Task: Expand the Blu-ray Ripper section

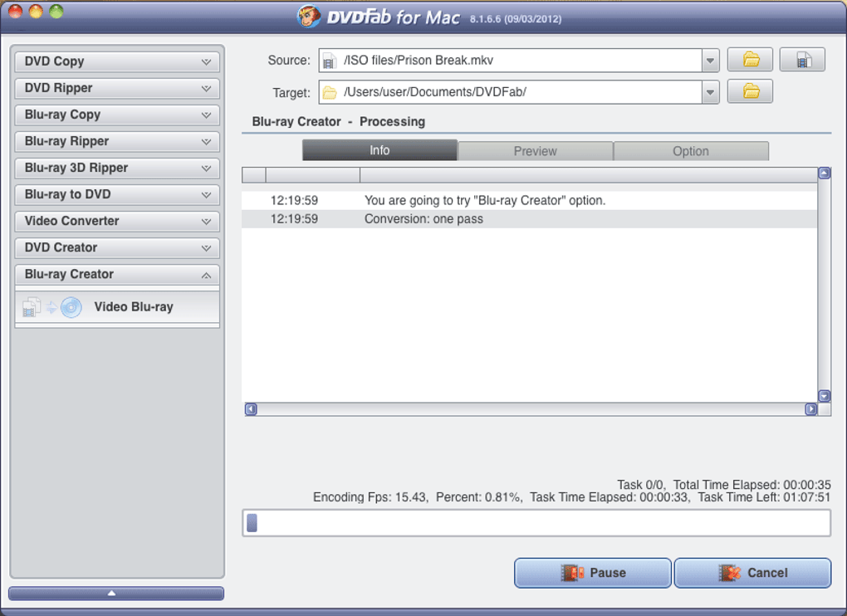Action: (117, 141)
